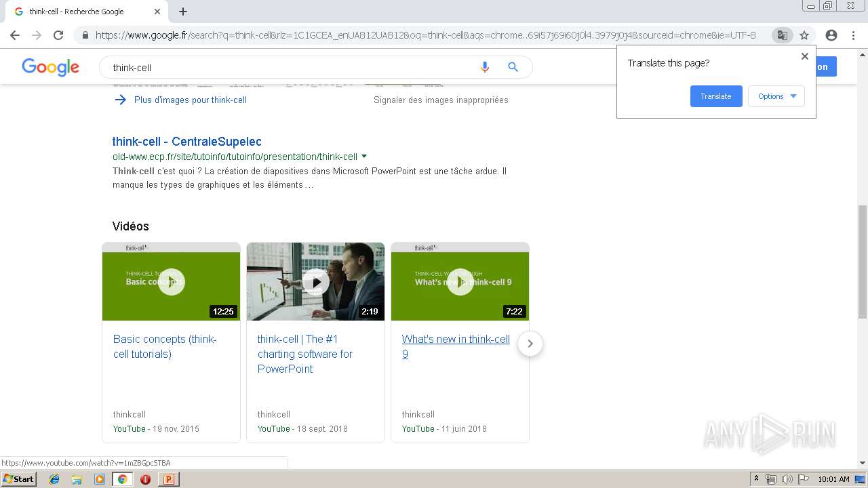Open the Chrome three-dot menu
The image size is (868, 488).
pyautogui.click(x=853, y=35)
